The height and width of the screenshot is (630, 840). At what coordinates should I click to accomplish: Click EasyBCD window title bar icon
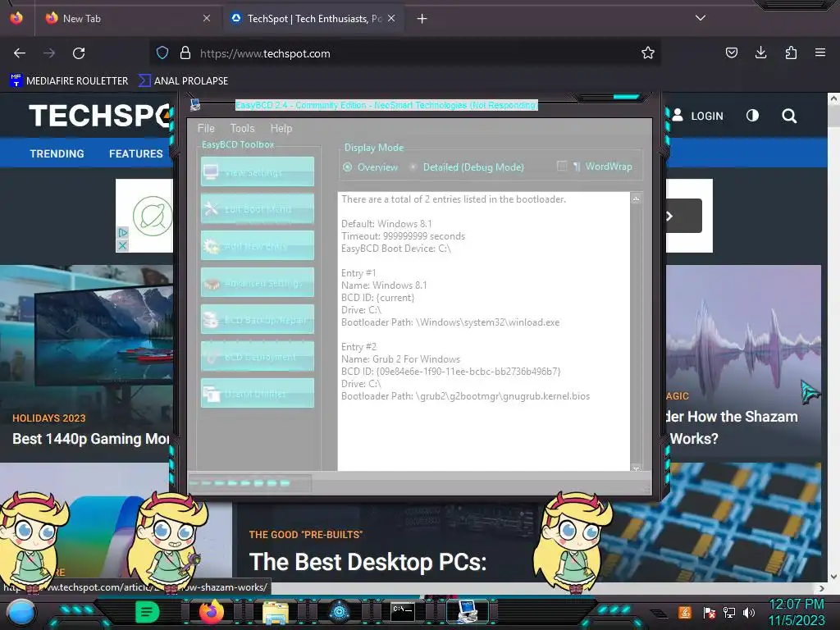click(195, 105)
